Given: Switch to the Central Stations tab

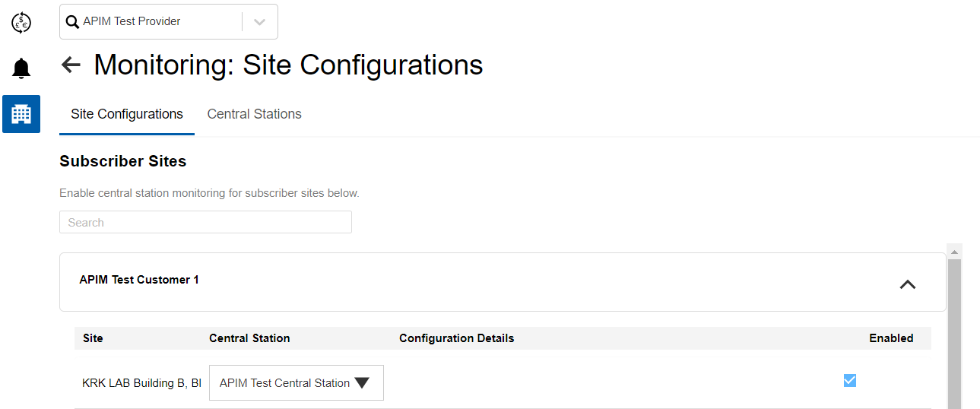Looking at the screenshot, I should coord(254,114).
